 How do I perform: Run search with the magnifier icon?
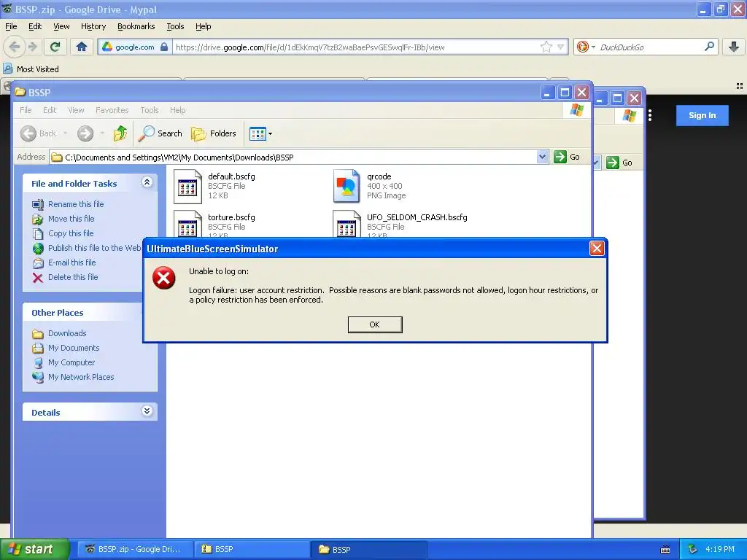tap(709, 47)
